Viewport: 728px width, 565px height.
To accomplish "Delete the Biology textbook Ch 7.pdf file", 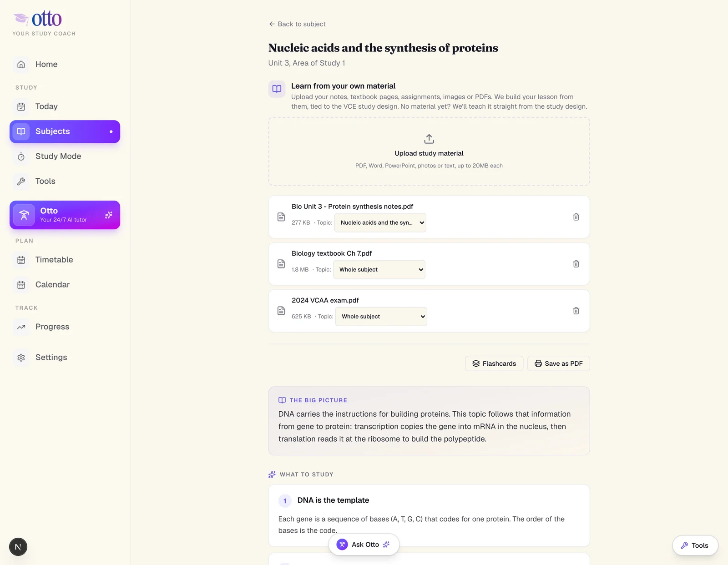I will tap(576, 264).
